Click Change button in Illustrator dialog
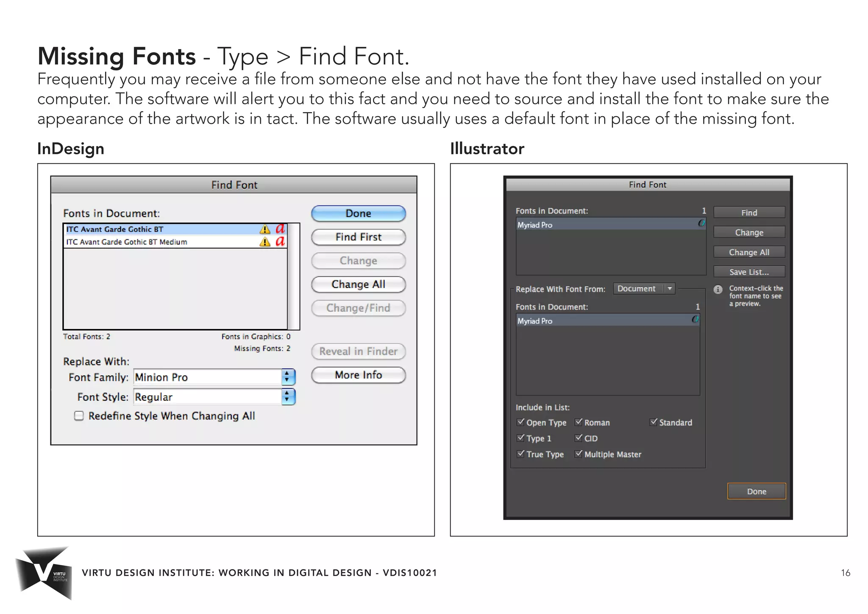868x614 pixels. pos(749,232)
